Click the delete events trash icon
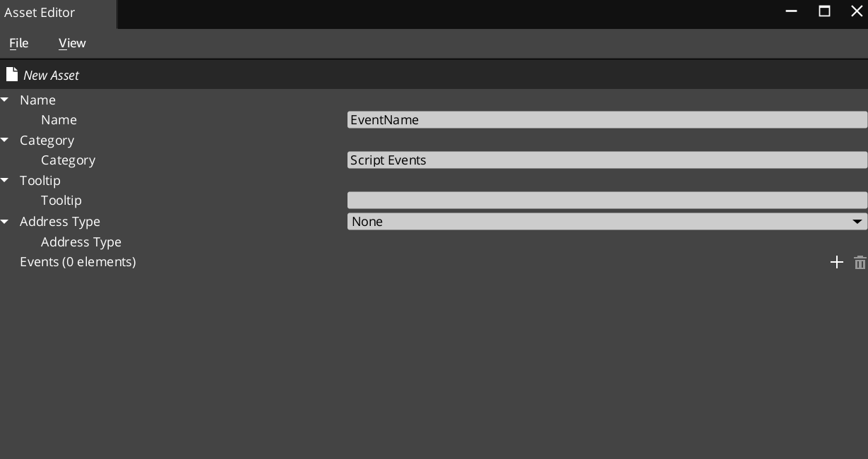Screen dimensions: 868x459 pos(860,262)
